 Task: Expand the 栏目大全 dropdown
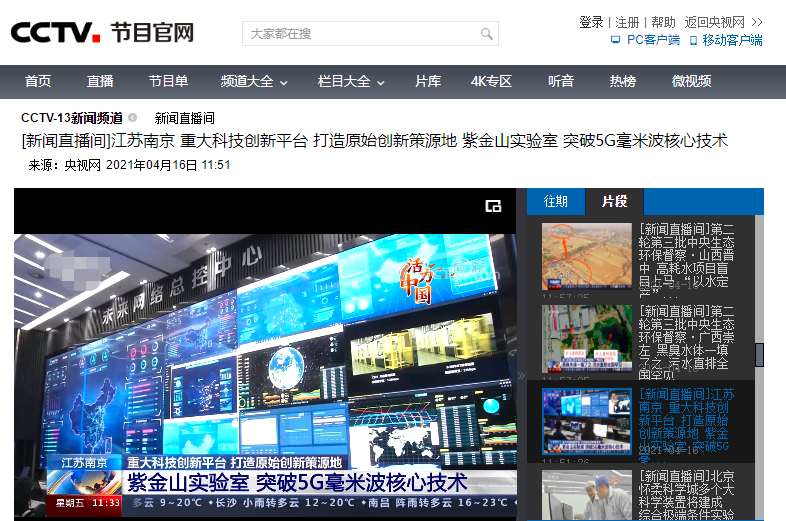(x=351, y=81)
